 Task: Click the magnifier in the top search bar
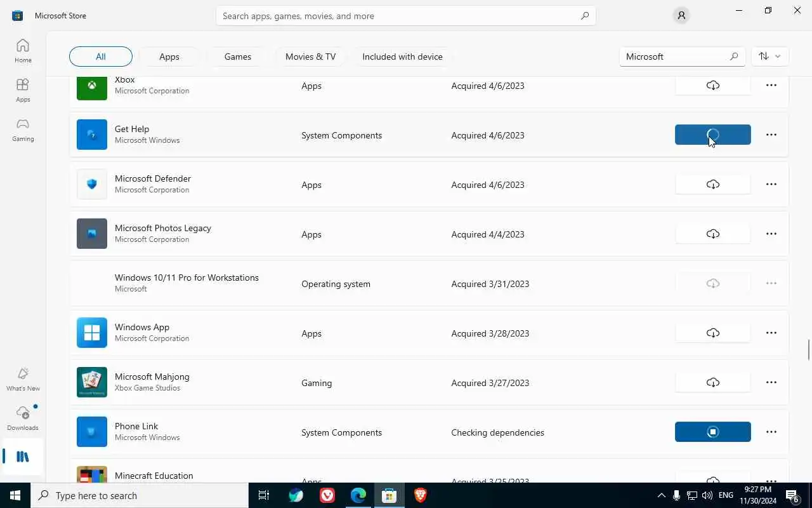[584, 16]
